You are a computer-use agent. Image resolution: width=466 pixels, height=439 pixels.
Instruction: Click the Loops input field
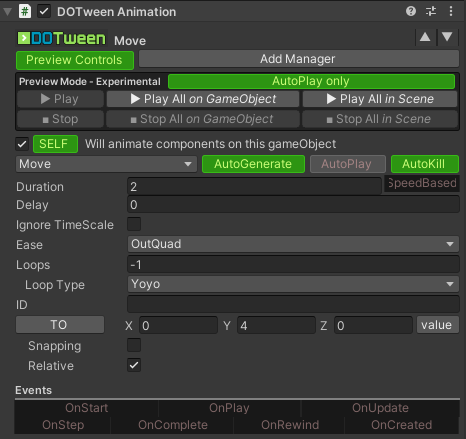point(293,265)
